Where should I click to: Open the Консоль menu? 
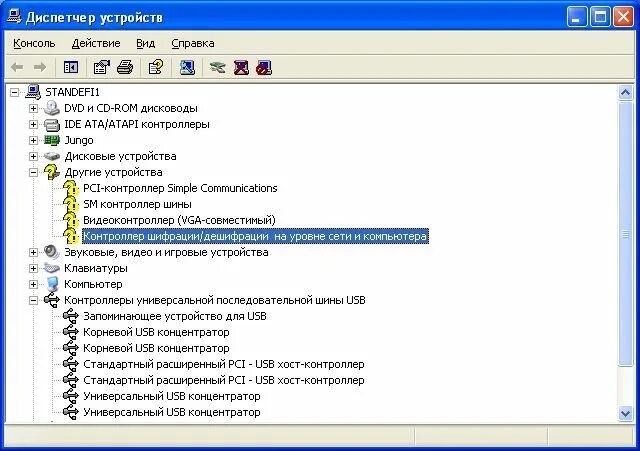click(x=34, y=43)
